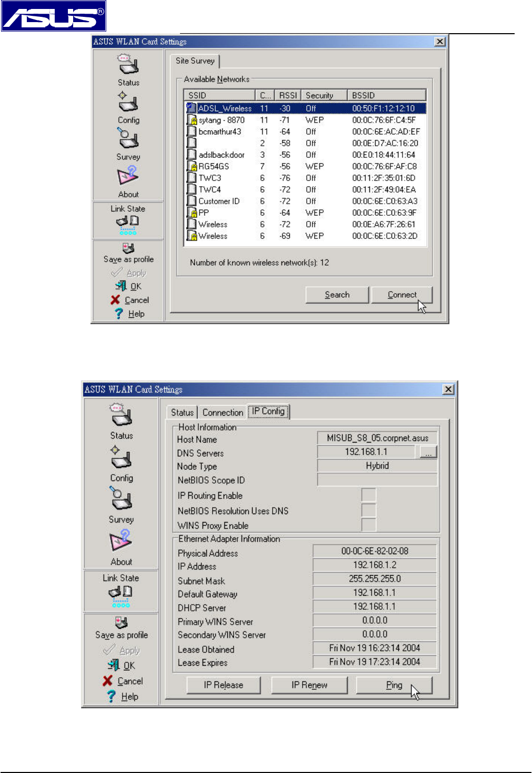Toggle IP Routing Enable checkbox
This screenshot has width=532, height=773.
[x=369, y=495]
